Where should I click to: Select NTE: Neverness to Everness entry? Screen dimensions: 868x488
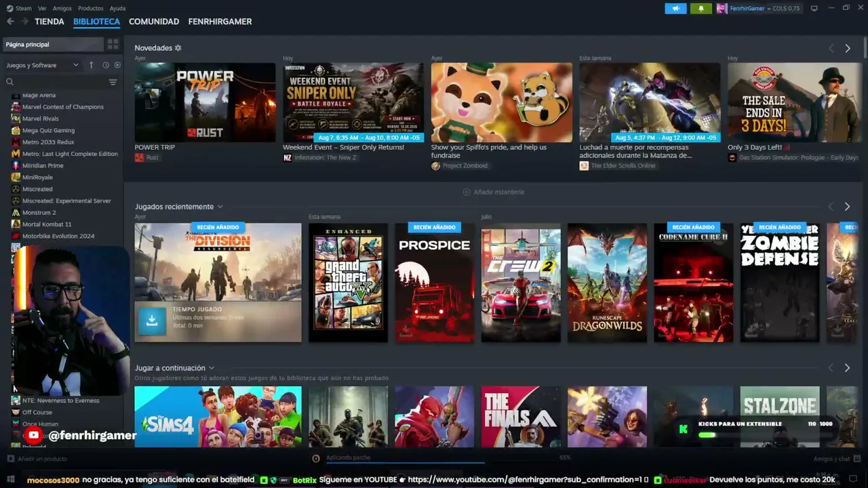pos(60,401)
